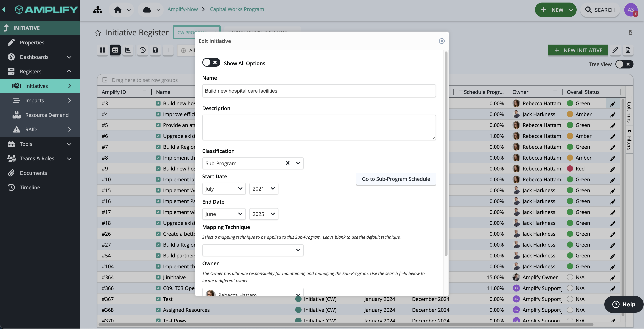Toggle the Tree View switch
Image resolution: width=644 pixels, height=329 pixels.
(x=624, y=64)
